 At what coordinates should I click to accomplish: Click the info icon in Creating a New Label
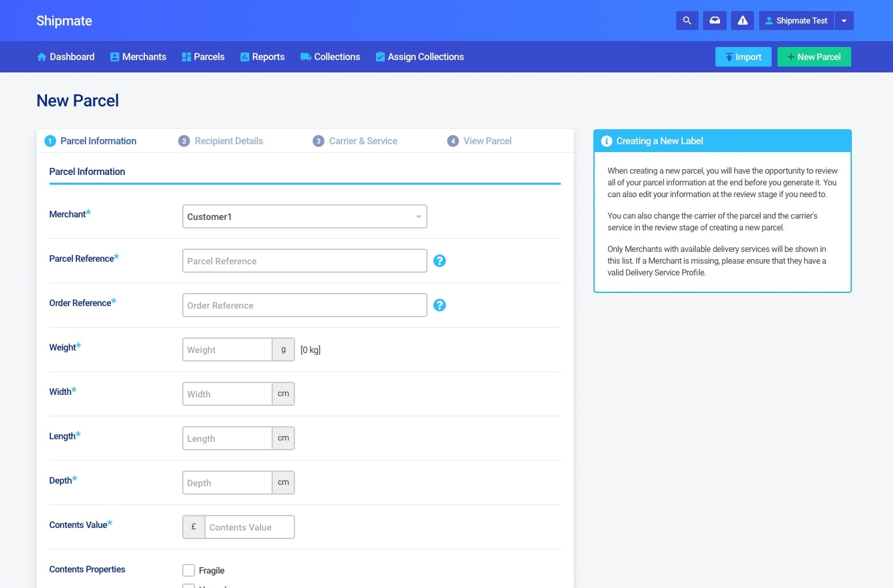[606, 141]
